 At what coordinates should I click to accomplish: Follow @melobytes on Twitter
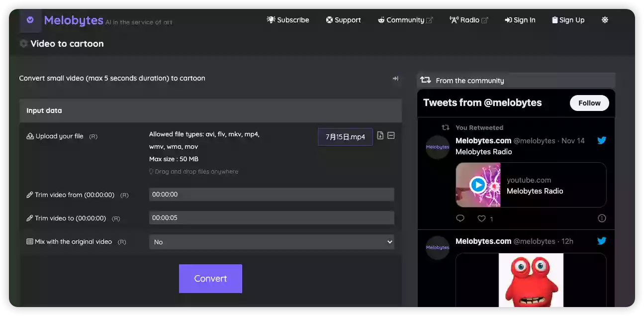pyautogui.click(x=589, y=103)
